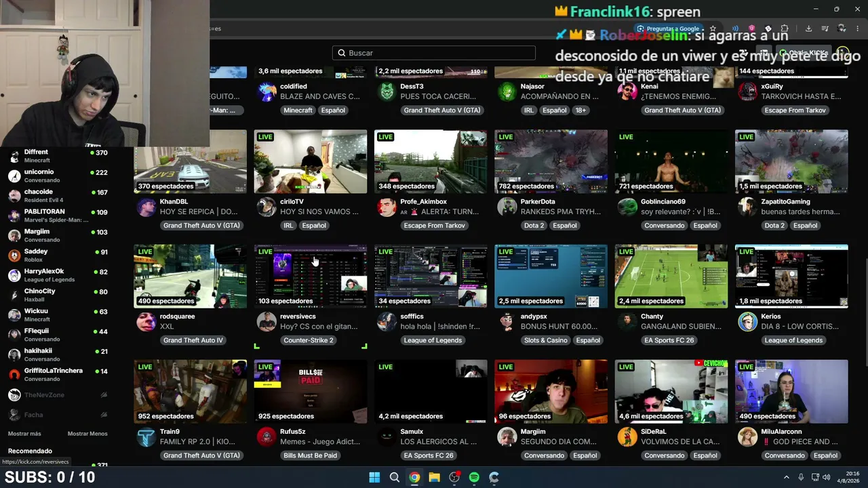Open Profe_Akimbox's profile avatar
Viewport: 868px width, 488px height.
(x=387, y=207)
